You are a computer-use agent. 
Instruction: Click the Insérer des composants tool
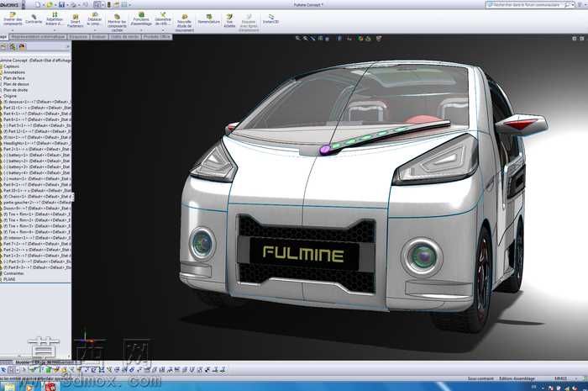(x=13, y=18)
